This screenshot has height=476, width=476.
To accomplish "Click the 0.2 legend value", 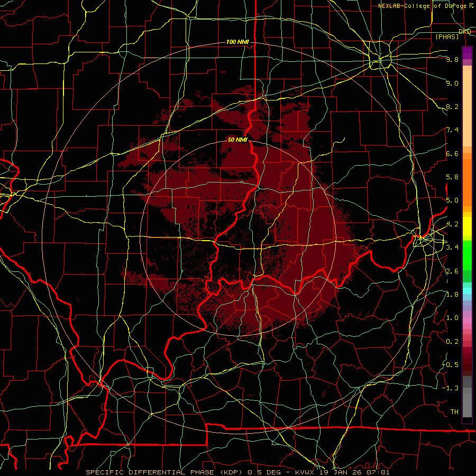I will 452,341.
